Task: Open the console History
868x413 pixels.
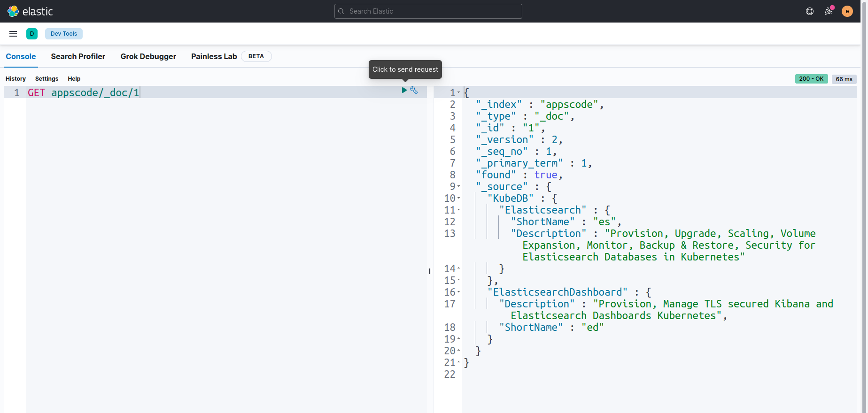Action: click(x=15, y=79)
